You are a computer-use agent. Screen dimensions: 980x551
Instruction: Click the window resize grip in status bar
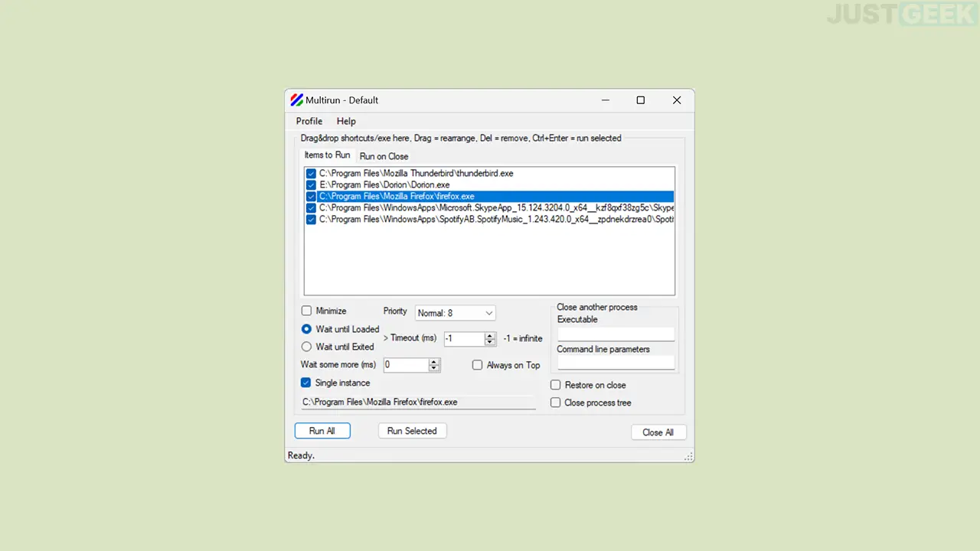point(689,457)
